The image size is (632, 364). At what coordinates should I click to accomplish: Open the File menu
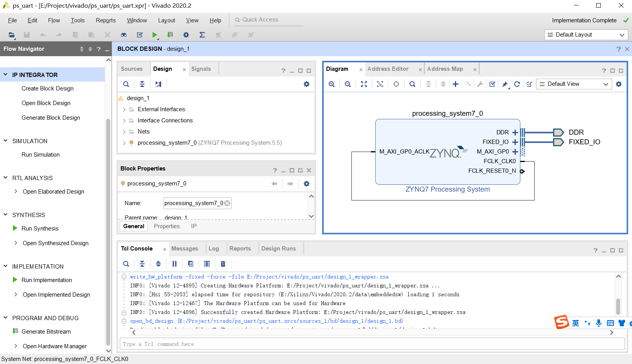[x=12, y=20]
